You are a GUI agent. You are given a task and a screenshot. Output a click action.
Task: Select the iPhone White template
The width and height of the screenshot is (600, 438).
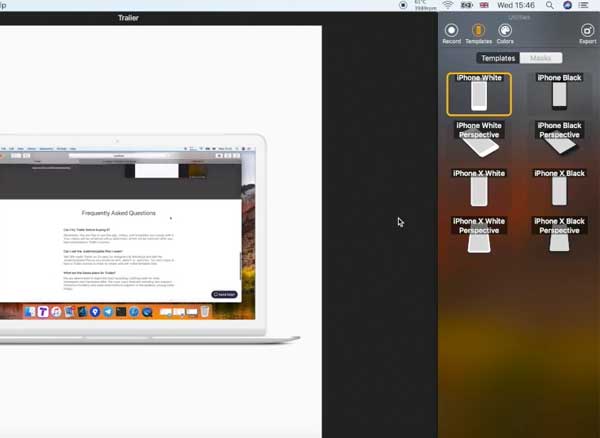479,94
